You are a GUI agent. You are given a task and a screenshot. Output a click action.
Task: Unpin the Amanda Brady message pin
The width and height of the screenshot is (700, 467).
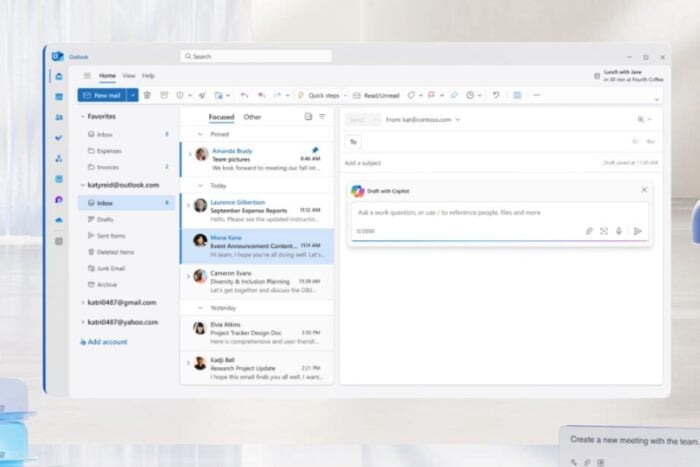click(315, 150)
